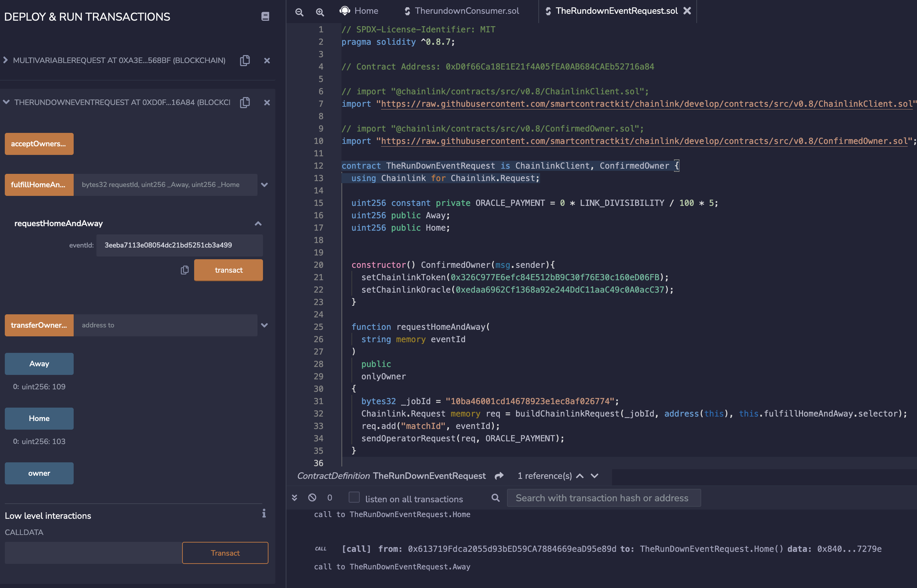Click the copy icon next to requestId field
Image resolution: width=917 pixels, height=588 pixels.
(x=185, y=270)
